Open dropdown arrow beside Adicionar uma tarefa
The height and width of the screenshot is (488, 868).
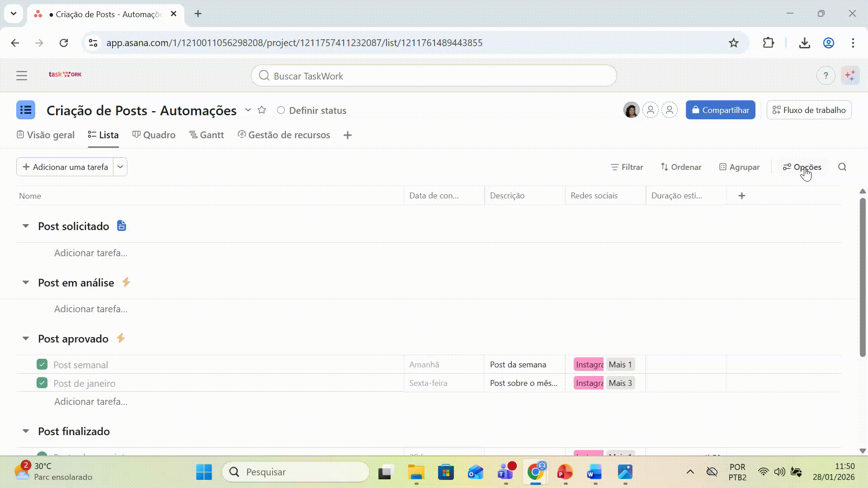click(120, 167)
